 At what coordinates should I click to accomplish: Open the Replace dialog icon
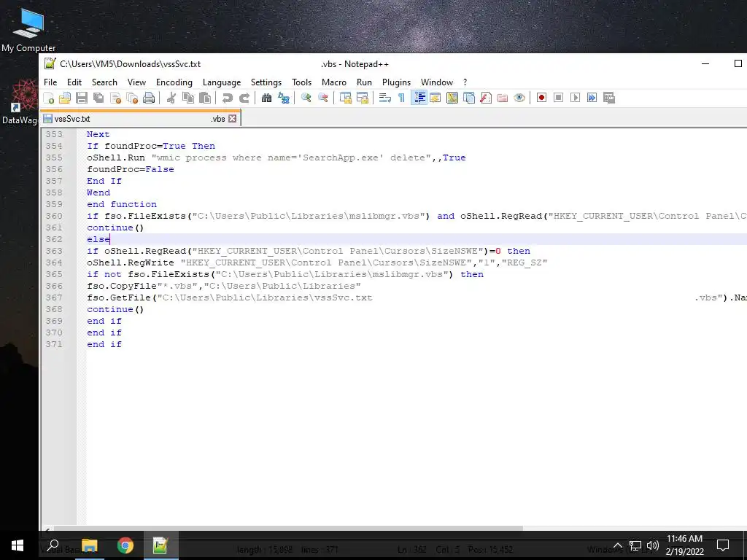tap(284, 98)
